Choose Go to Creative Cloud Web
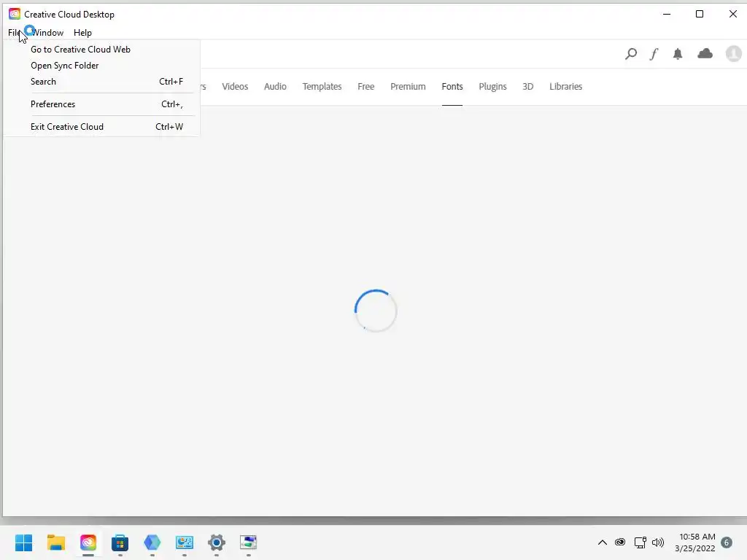The height and width of the screenshot is (560, 747). tap(101, 50)
